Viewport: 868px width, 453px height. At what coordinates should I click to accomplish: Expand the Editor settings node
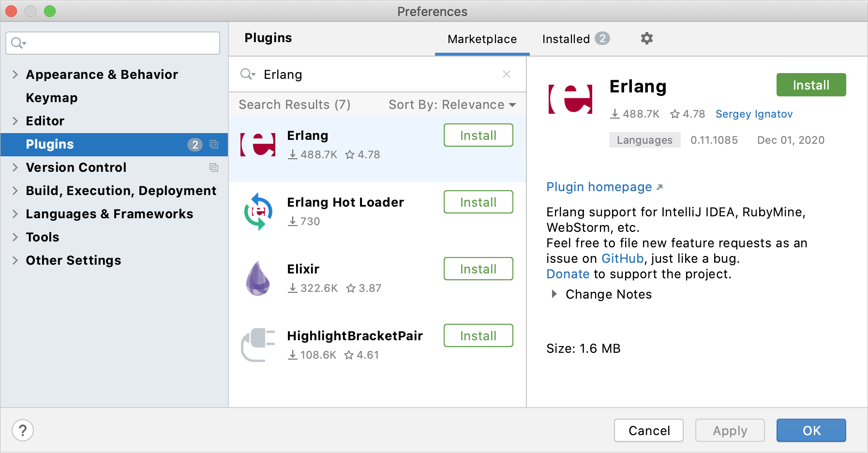point(15,121)
